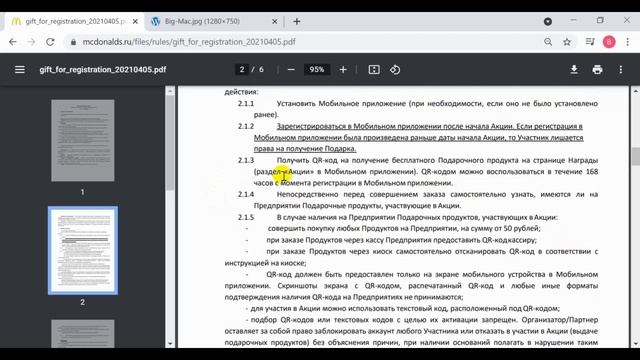Restore down the Chrome window
The height and width of the screenshot is (360, 640).
click(x=600, y=20)
